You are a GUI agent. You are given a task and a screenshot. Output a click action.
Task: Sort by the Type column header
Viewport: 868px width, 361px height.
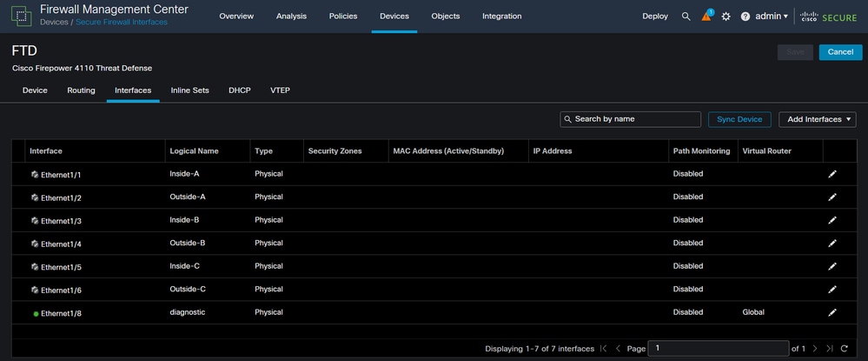263,150
